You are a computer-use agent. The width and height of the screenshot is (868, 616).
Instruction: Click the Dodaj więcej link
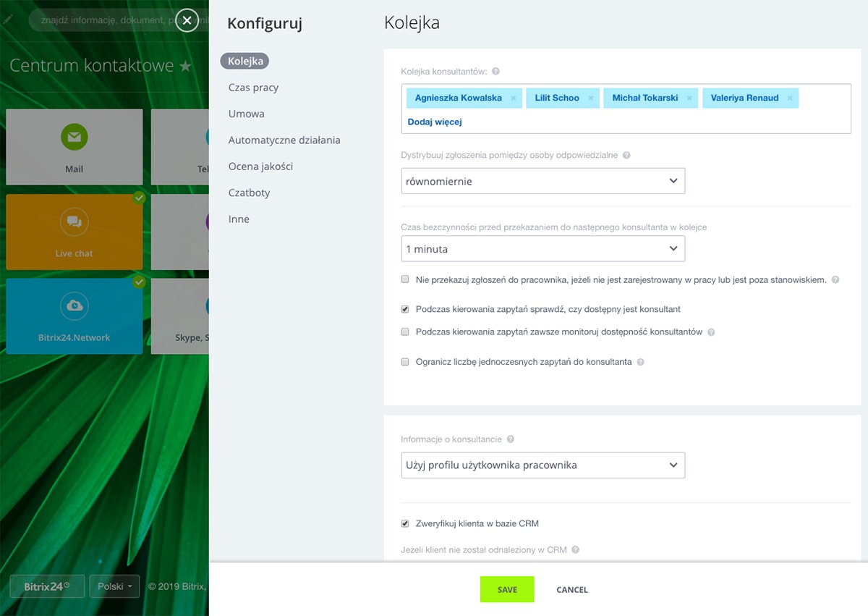click(x=435, y=122)
